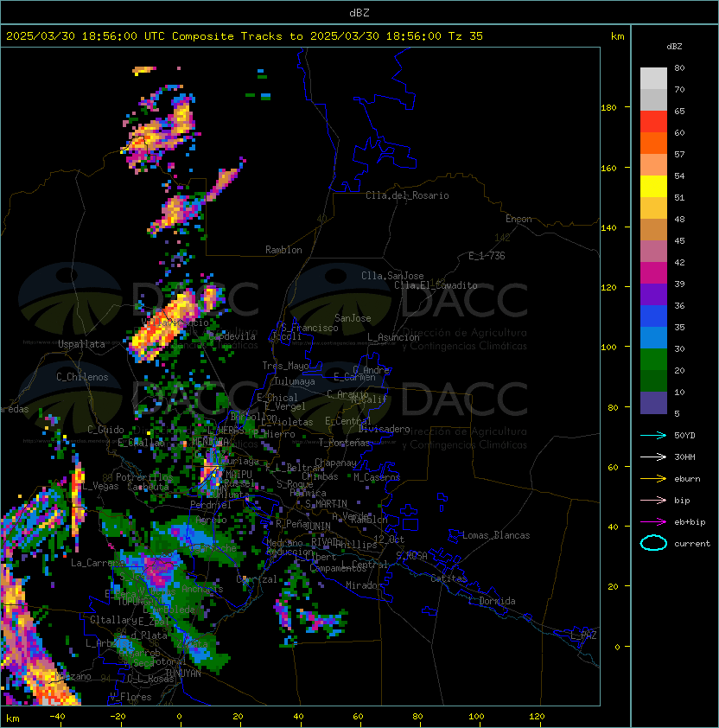719x728 pixels.
Task: Select the M_Caseros map label
Action: tap(377, 476)
